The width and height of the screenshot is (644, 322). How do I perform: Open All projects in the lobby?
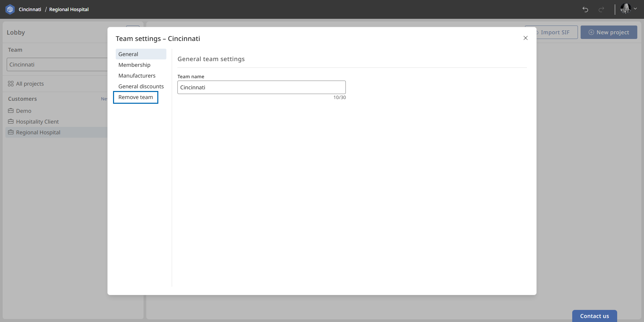(30, 84)
